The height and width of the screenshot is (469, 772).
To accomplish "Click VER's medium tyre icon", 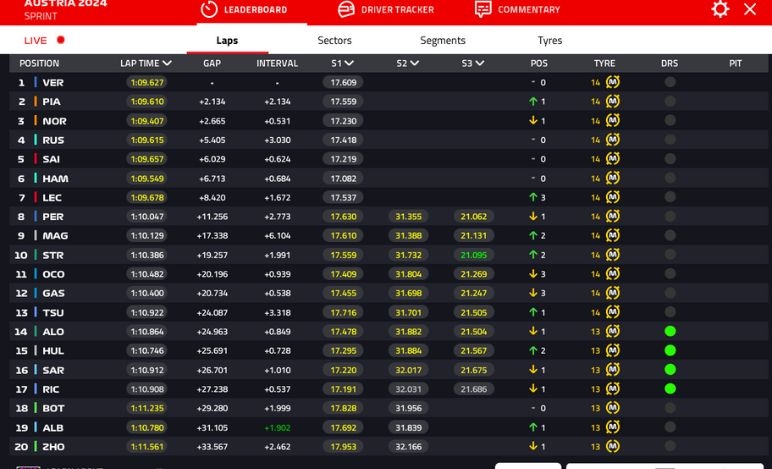I will (x=613, y=83).
